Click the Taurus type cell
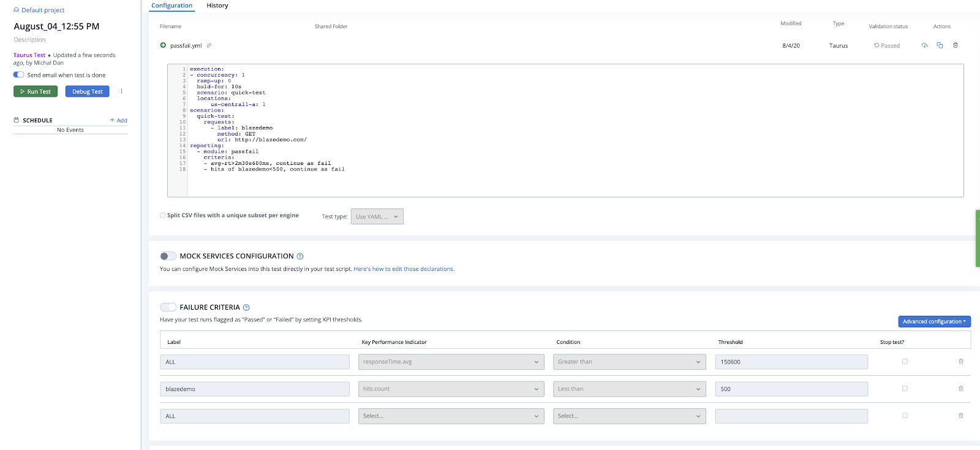 [839, 45]
